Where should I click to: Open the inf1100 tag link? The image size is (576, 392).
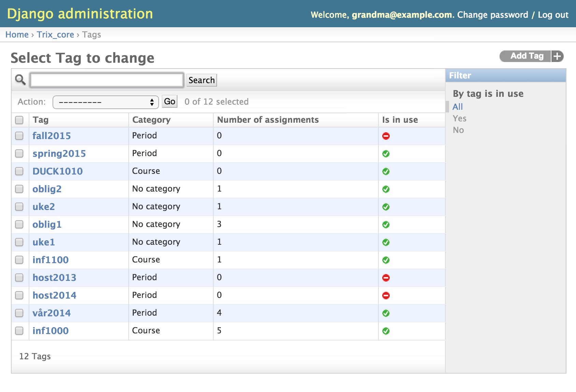click(51, 260)
